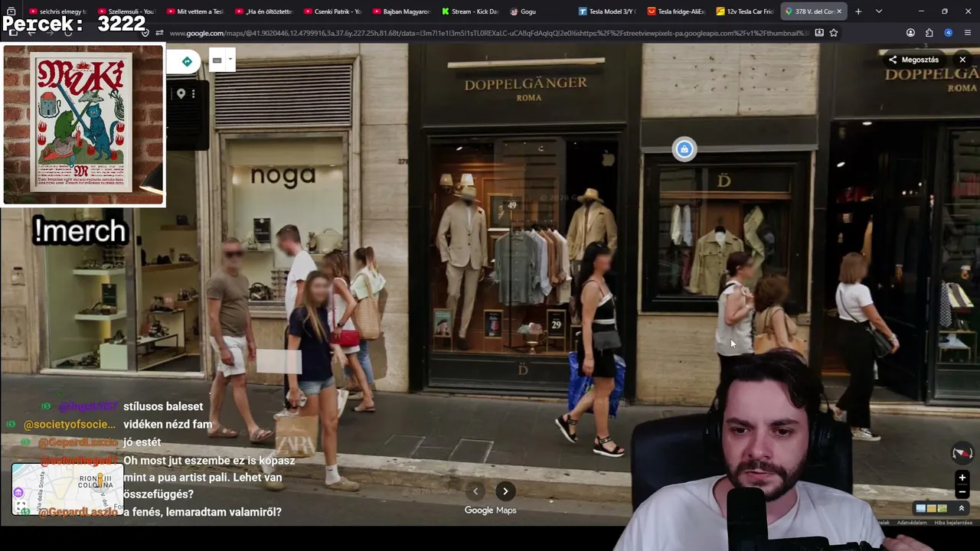Switch to the 'Szellemsuli' YouTube tab

click(x=126, y=11)
